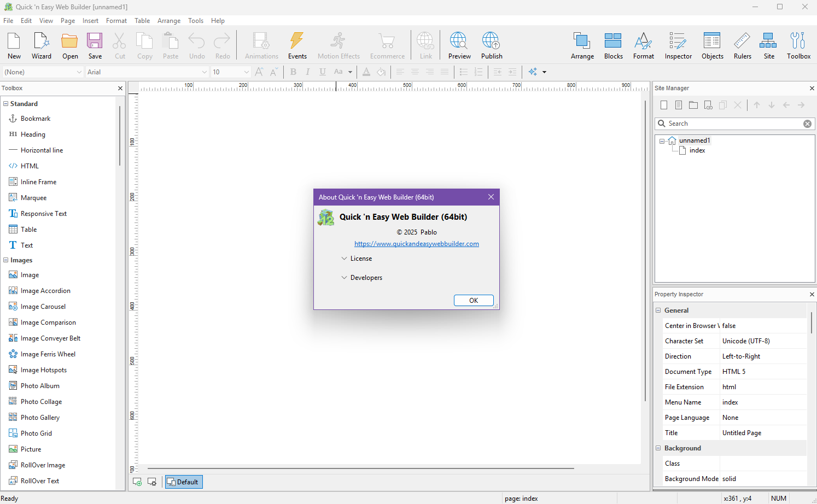Collapse the Images toolbox section
Image resolution: width=817 pixels, height=504 pixels.
click(6, 260)
